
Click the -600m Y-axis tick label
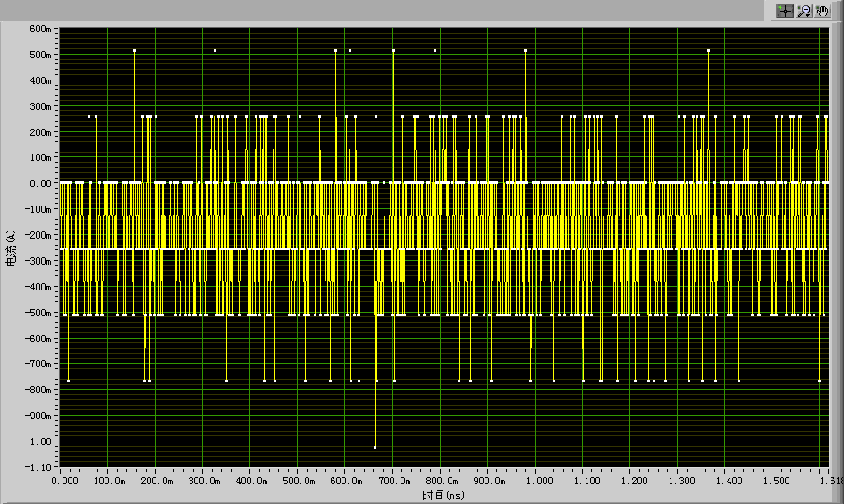coord(38,339)
